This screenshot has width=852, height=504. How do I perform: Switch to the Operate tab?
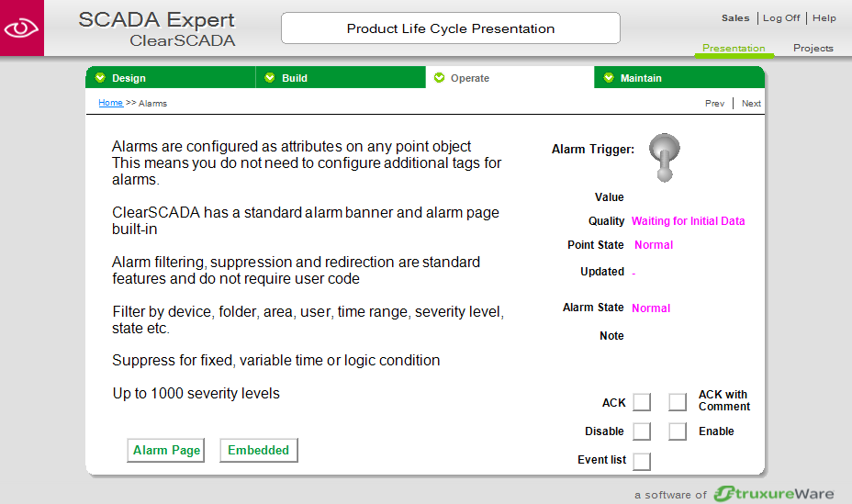pyautogui.click(x=510, y=77)
